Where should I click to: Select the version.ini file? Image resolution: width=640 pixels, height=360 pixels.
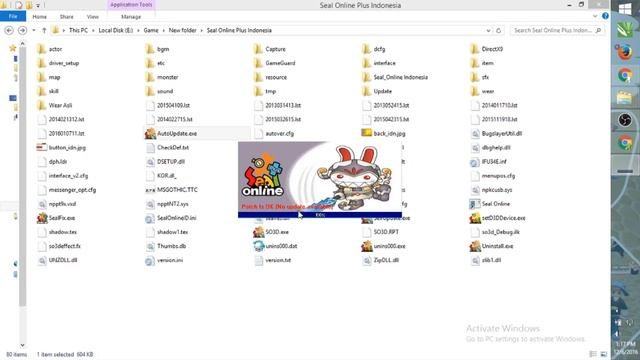164,260
